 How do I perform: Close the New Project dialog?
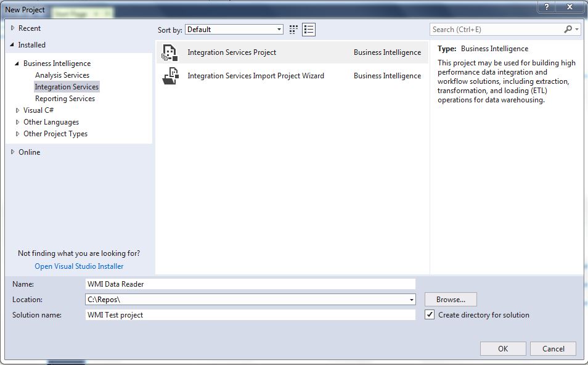click(x=570, y=7)
